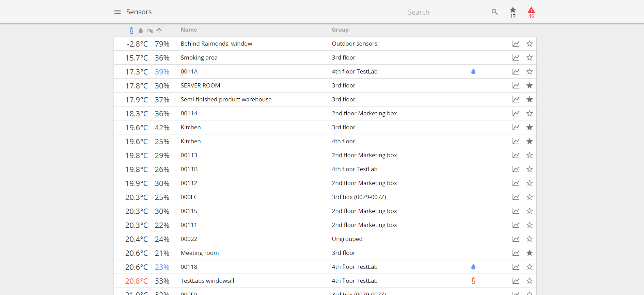Image resolution: width=644 pixels, height=295 pixels.
Task: Open chart for Kitchen 3rd floor
Action: (516, 127)
